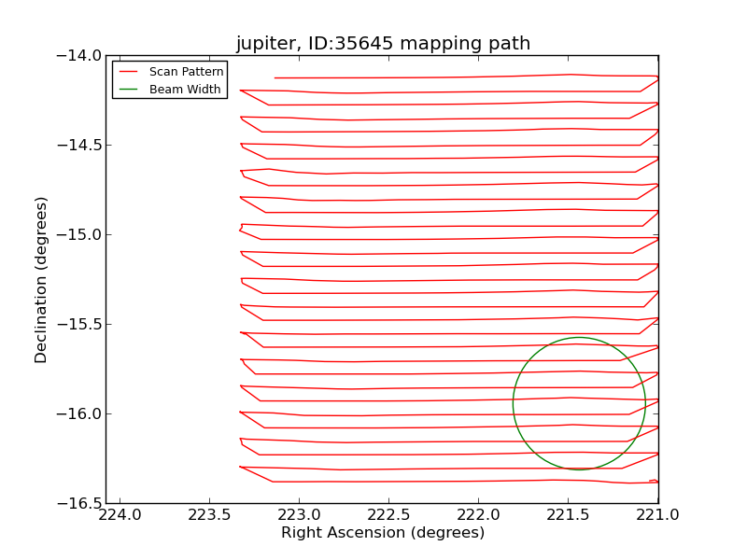
Task: Click the y-axis tick label −16.0
Action: coord(79,413)
